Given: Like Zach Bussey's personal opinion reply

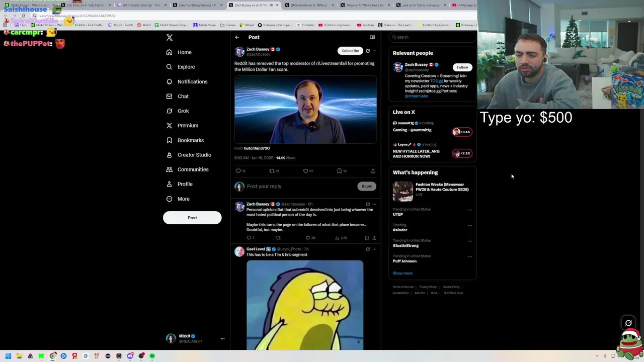Looking at the screenshot, I should pos(308,238).
